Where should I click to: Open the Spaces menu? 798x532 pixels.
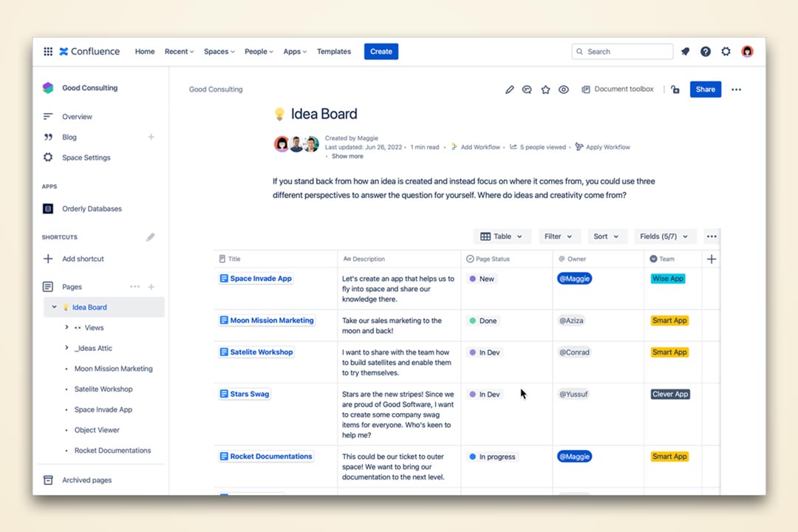pos(219,52)
